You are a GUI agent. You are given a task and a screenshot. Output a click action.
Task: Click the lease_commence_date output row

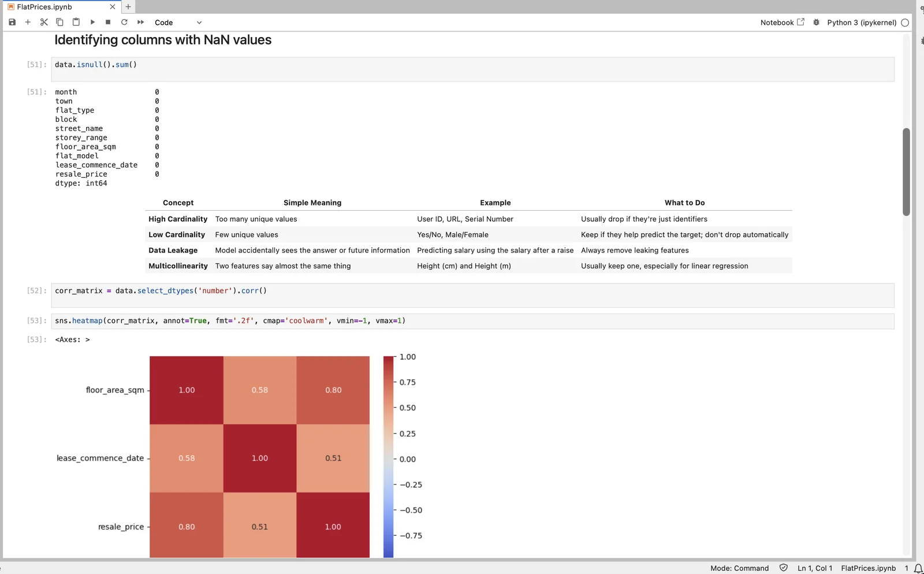[x=107, y=165]
